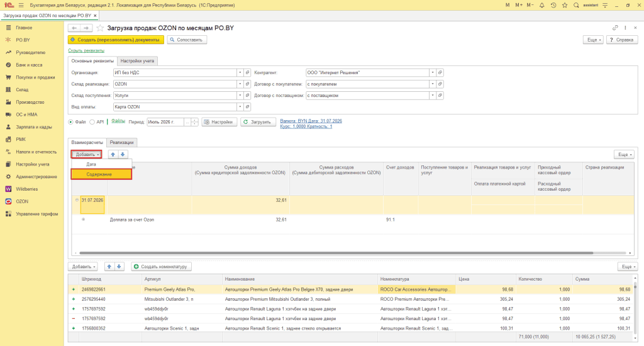Add this form to favorites star
Viewport: 644px width, 346px height.
(x=100, y=28)
